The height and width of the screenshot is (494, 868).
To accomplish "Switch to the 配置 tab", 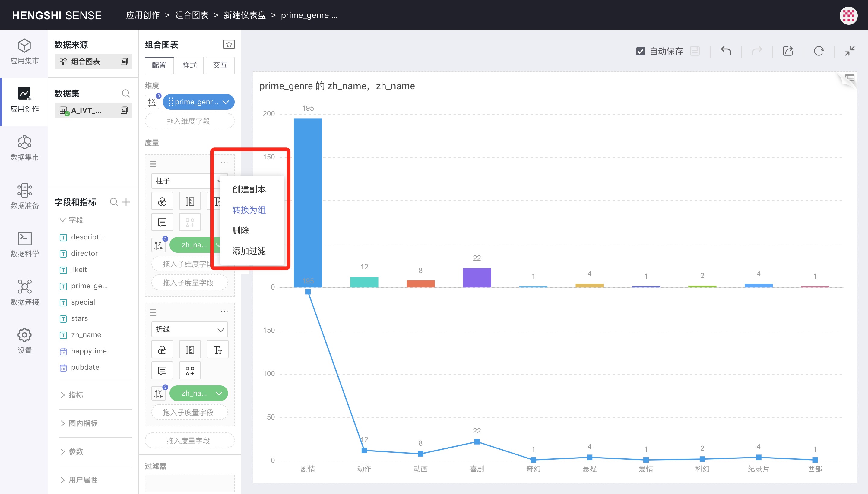I will (x=159, y=65).
